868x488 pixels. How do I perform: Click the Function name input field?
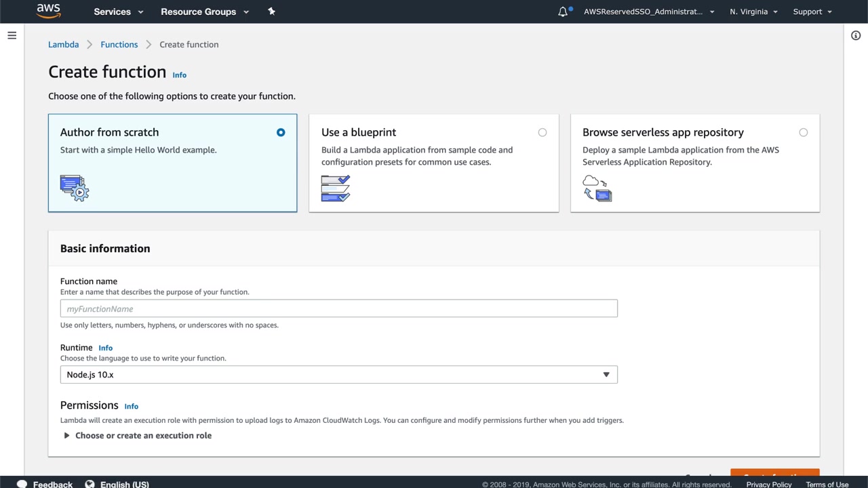tap(338, 309)
